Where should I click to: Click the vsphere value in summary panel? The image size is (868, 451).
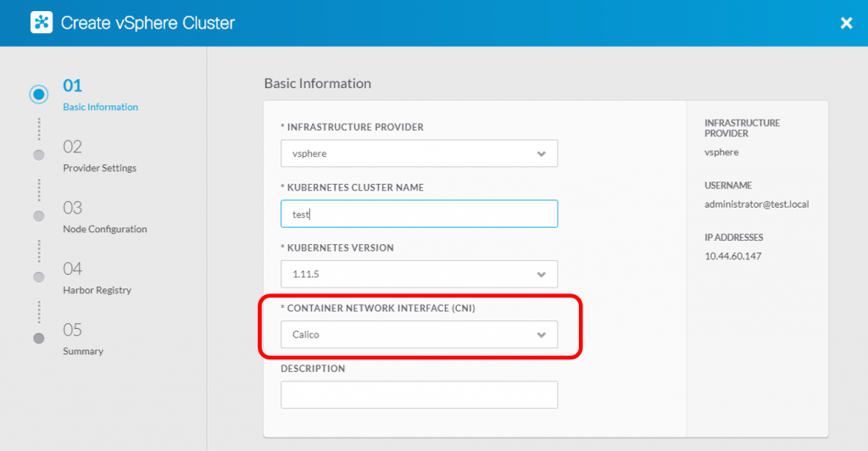pyautogui.click(x=721, y=153)
